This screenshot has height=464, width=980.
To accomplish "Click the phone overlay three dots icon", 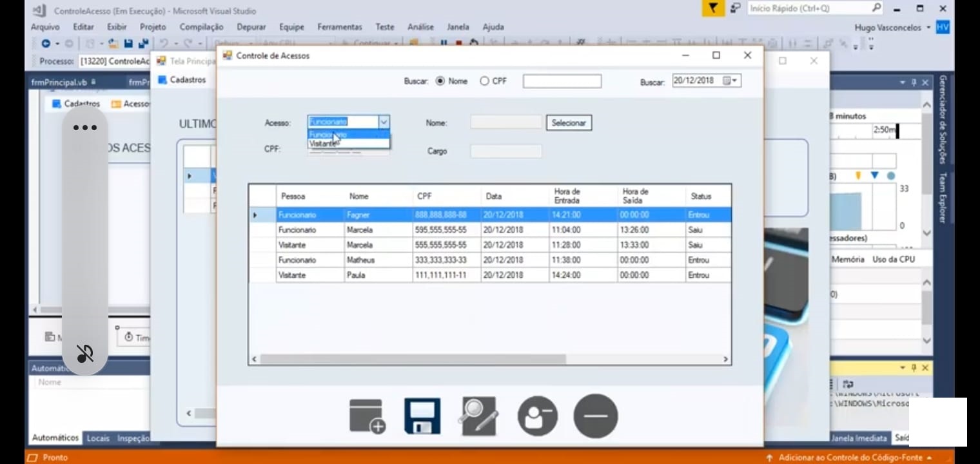I will (x=84, y=128).
